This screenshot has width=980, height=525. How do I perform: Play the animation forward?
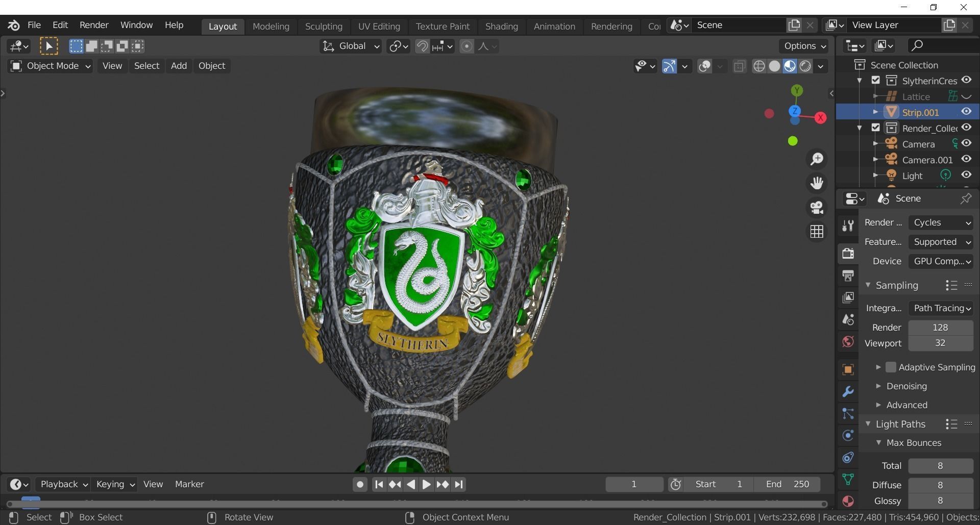coord(427,485)
